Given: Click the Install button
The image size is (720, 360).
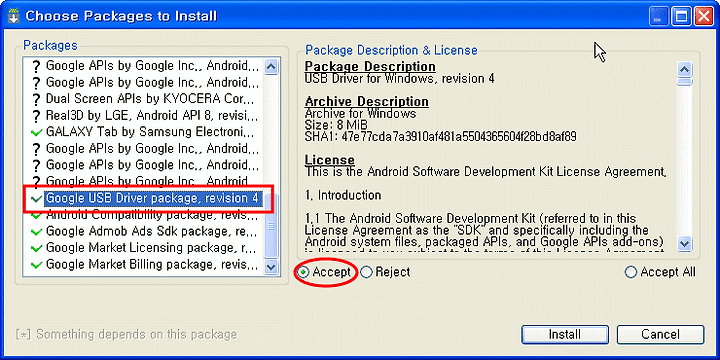Looking at the screenshot, I should coord(565,334).
